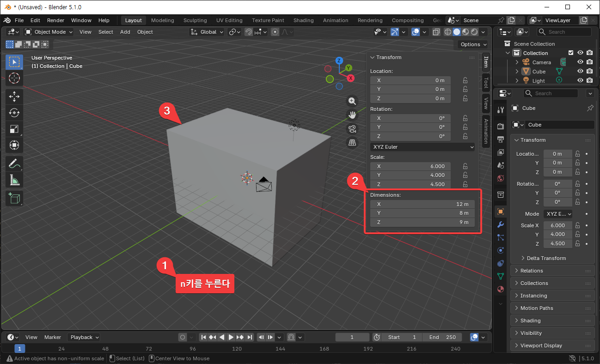Viewport: 600px width, 364px height.
Task: Expand the Delta Transform section
Action: click(546, 258)
